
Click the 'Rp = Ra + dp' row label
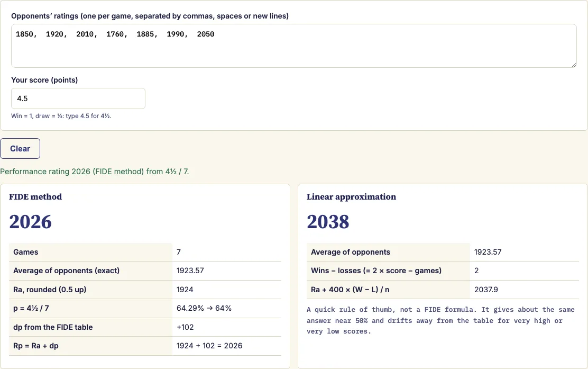(x=35, y=346)
